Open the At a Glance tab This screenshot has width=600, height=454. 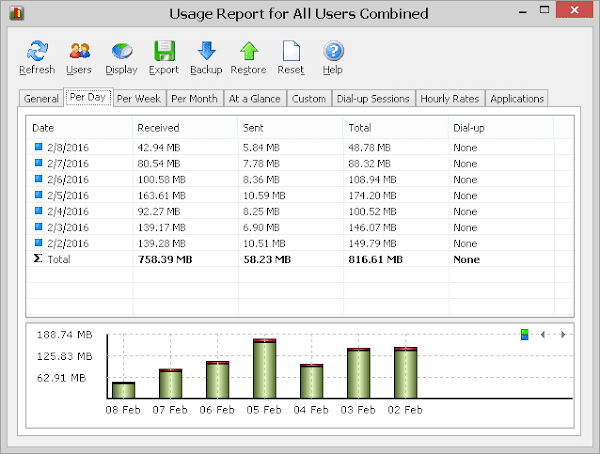click(255, 98)
